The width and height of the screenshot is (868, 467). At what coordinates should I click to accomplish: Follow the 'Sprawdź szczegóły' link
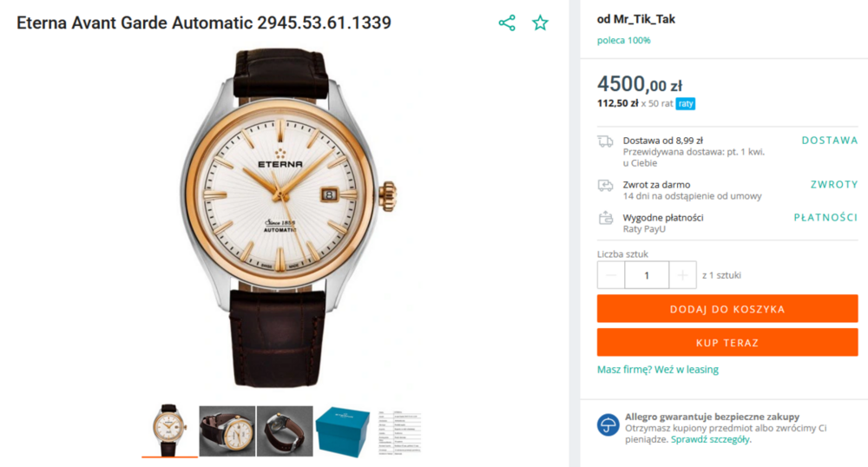(x=711, y=439)
